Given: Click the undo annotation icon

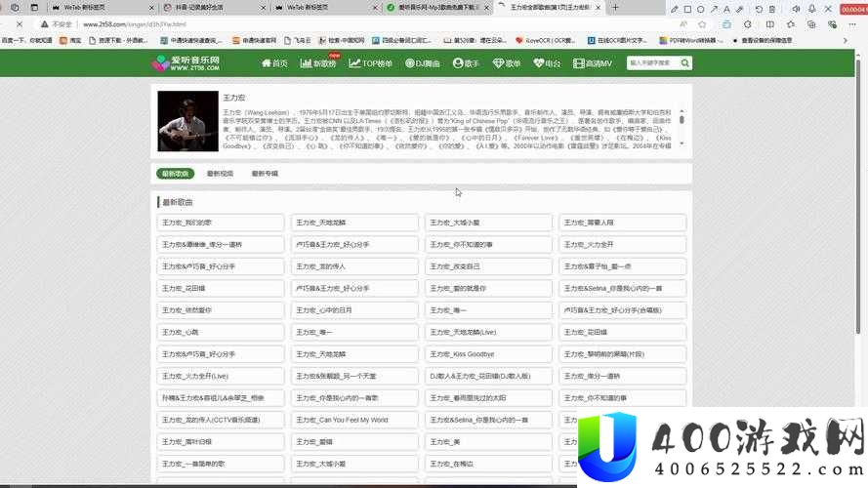Looking at the screenshot, I should point(759,9).
